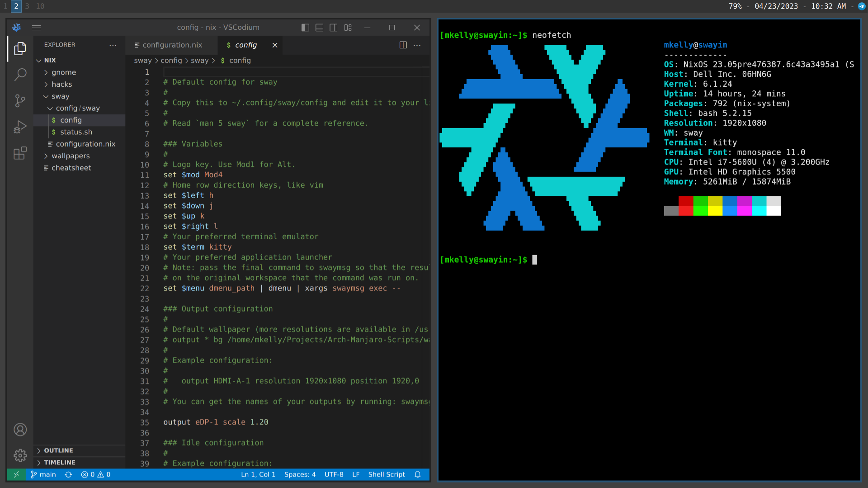
Task: Open the Explorer view in activity bar
Action: (20, 48)
